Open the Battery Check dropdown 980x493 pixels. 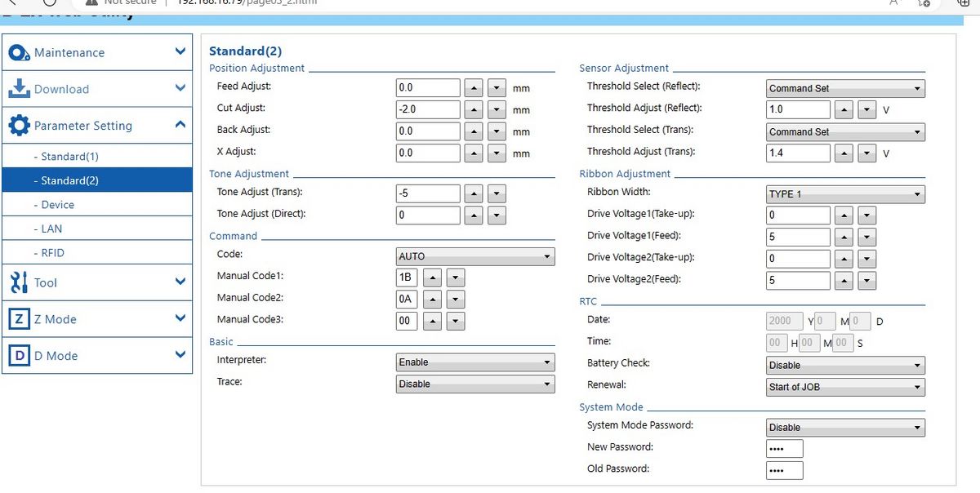click(x=844, y=365)
